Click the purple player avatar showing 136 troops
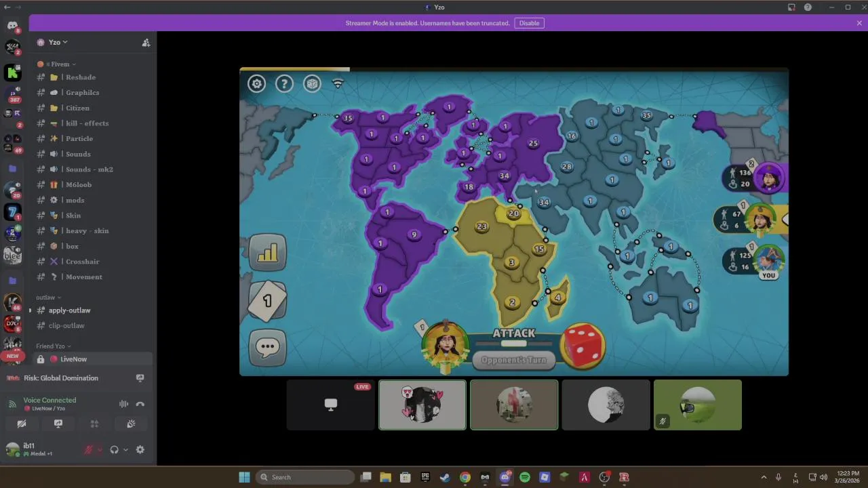The height and width of the screenshot is (488, 868). pos(770,178)
